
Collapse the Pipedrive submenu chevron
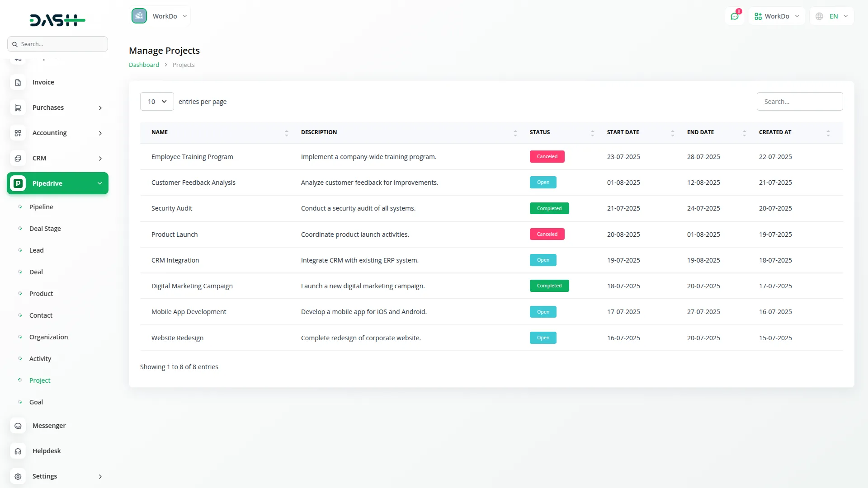coord(99,183)
